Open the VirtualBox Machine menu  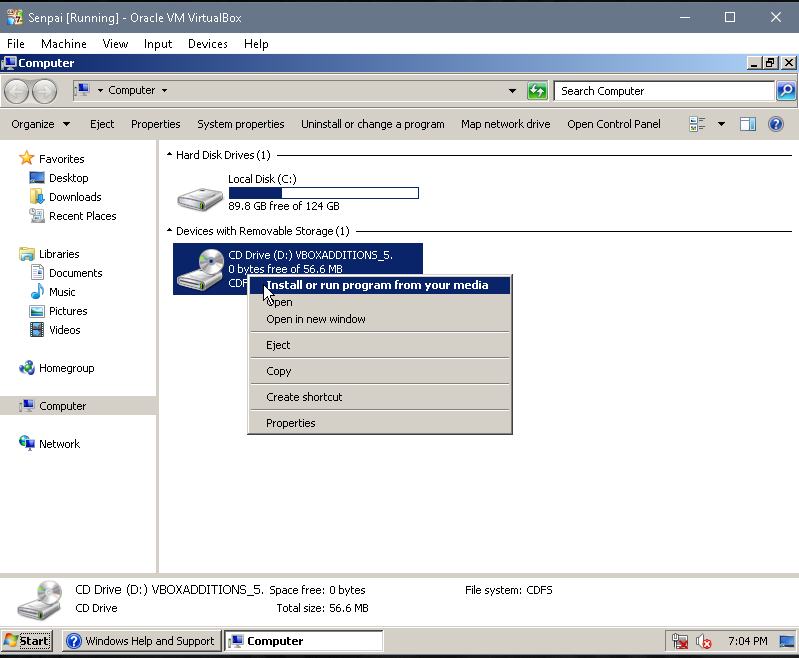click(x=64, y=44)
